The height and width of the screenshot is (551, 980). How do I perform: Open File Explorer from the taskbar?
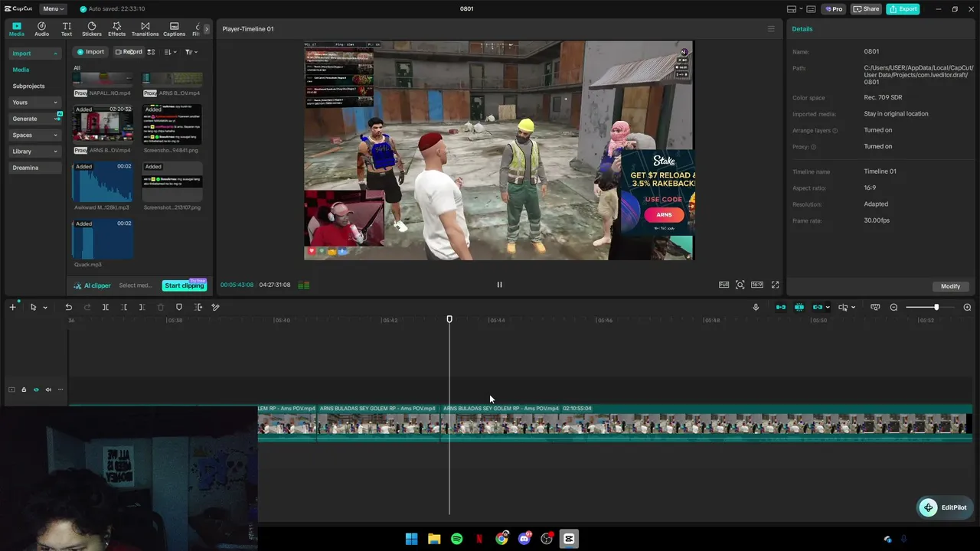click(434, 539)
